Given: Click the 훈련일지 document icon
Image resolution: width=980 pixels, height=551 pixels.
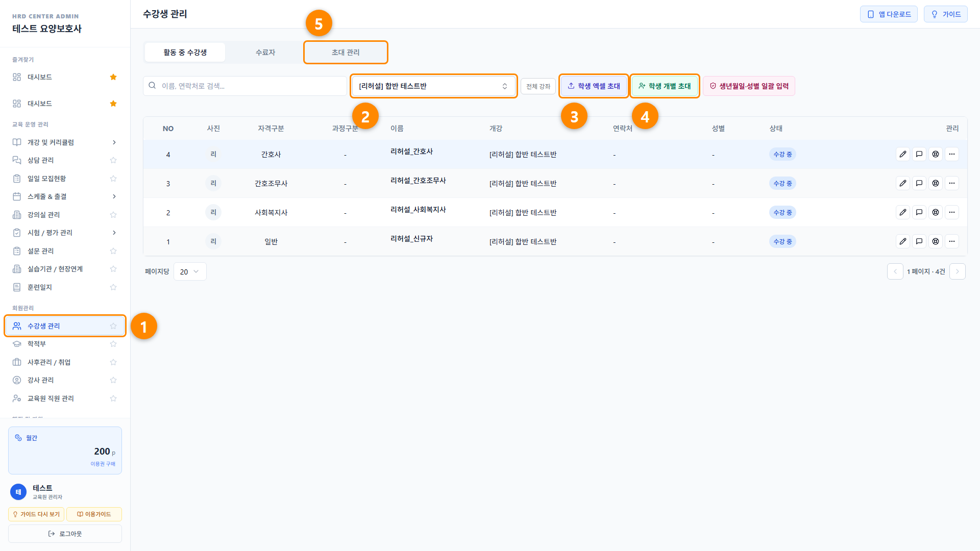Looking at the screenshot, I should point(17,287).
